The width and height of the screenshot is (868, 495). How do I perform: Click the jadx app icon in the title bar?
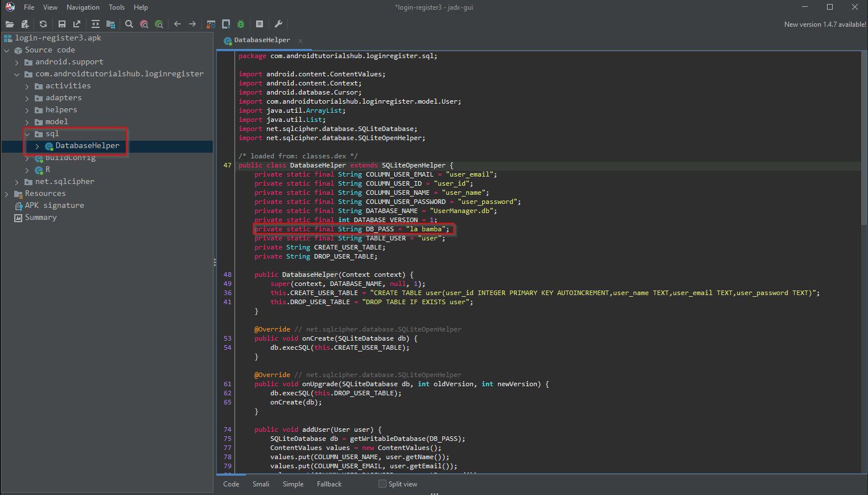pyautogui.click(x=10, y=7)
